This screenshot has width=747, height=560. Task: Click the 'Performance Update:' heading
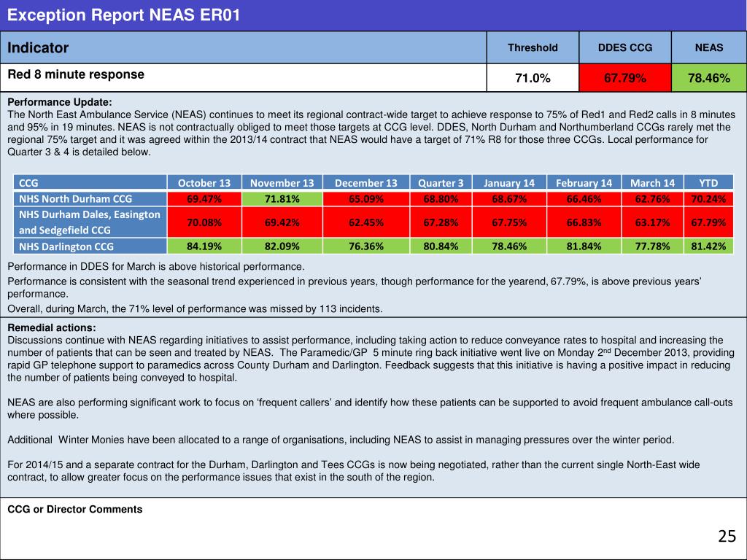[x=60, y=102]
